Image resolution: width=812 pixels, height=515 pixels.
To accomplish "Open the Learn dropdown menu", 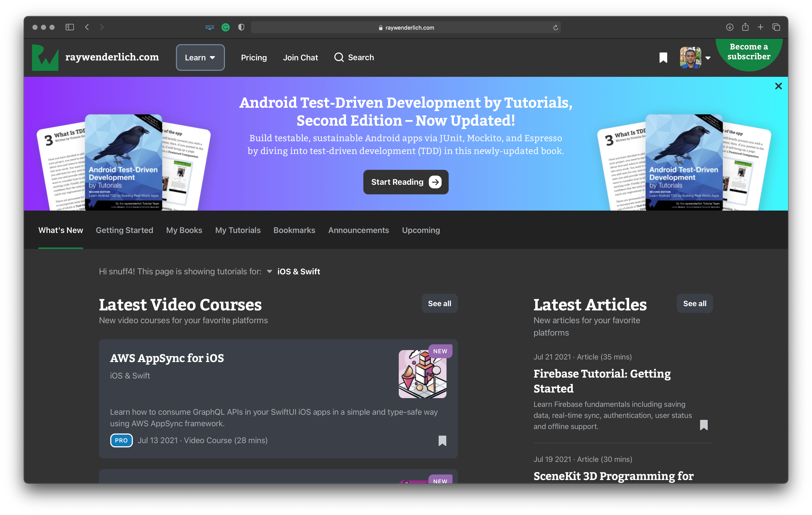I will pos(200,57).
